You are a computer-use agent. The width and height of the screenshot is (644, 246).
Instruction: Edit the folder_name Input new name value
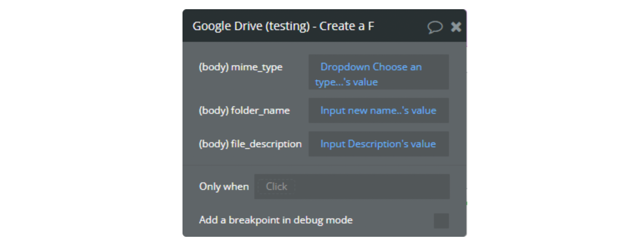[378, 110]
